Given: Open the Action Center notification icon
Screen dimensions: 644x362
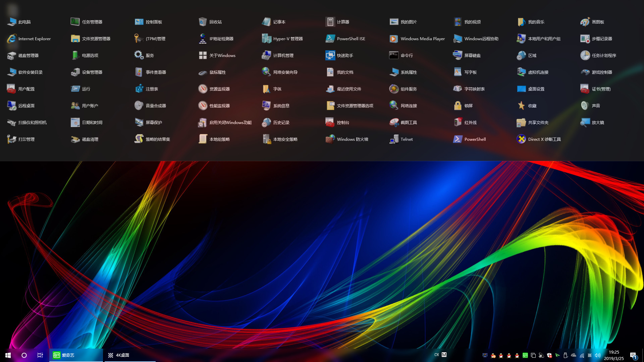Looking at the screenshot, I should pos(634,355).
